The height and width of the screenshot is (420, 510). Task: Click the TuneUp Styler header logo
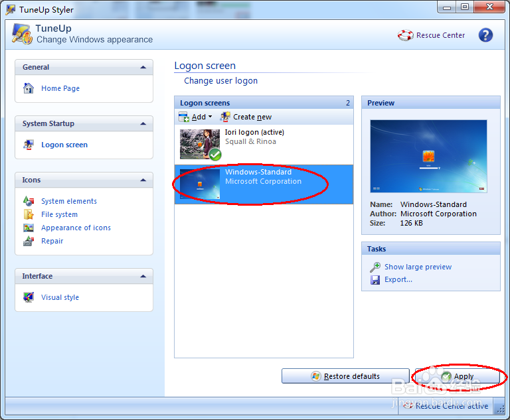22,34
